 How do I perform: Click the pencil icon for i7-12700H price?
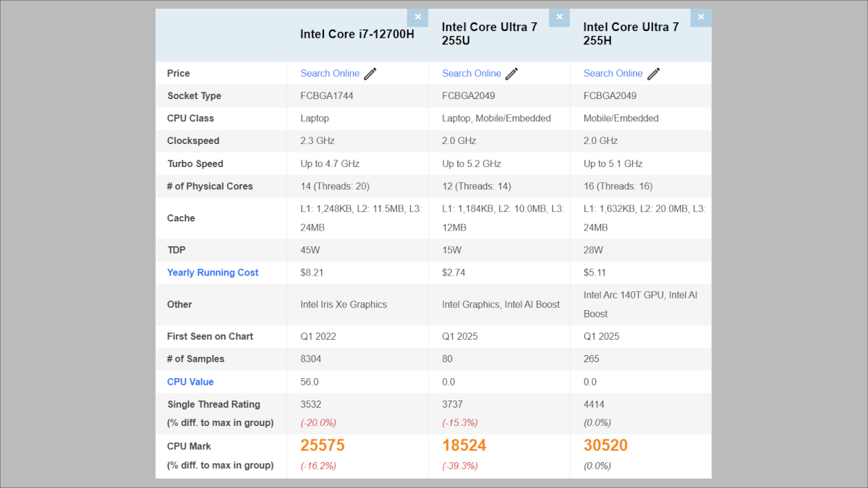click(x=370, y=74)
